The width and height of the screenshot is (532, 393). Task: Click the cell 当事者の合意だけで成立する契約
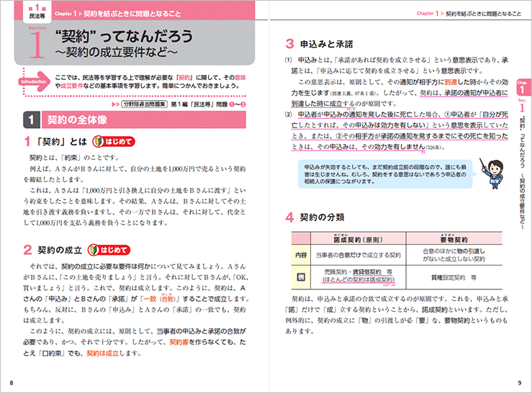[359, 255]
